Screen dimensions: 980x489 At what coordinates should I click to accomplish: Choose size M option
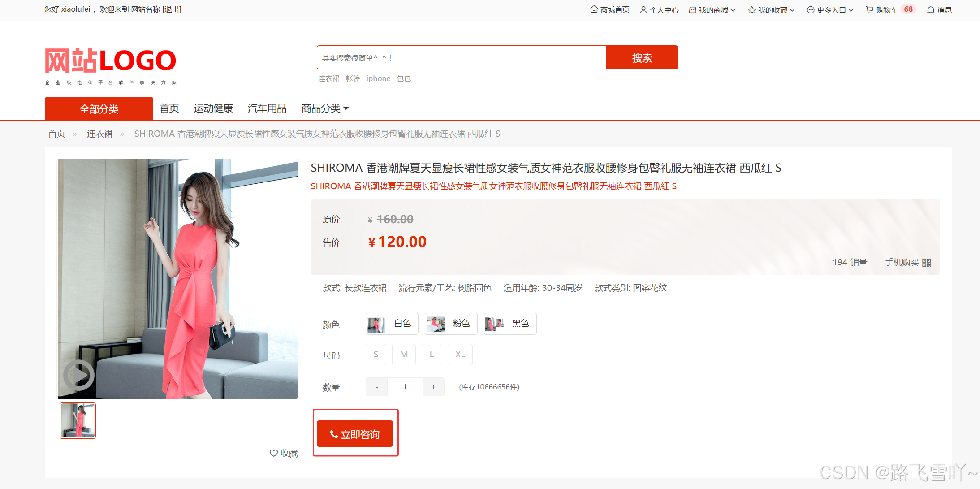click(x=404, y=355)
